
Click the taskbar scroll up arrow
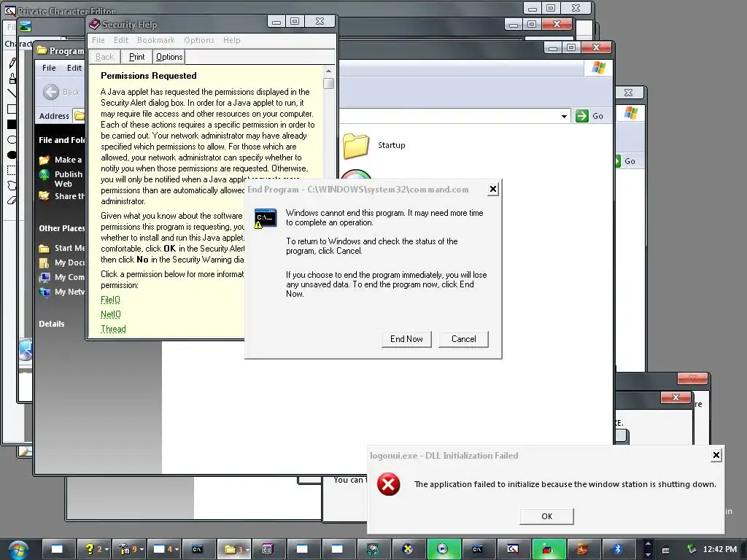pos(648,544)
